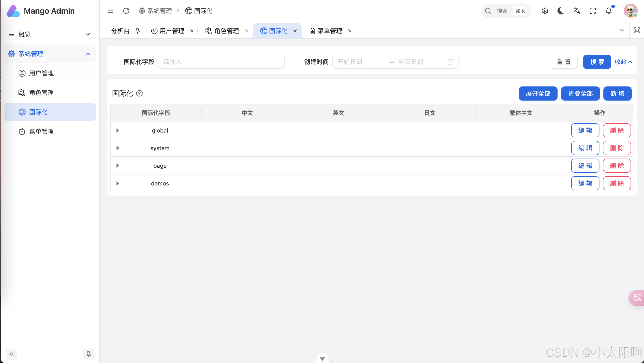This screenshot has height=363, width=644.
Task: Close the 菜单管理 tab
Action: 350,31
